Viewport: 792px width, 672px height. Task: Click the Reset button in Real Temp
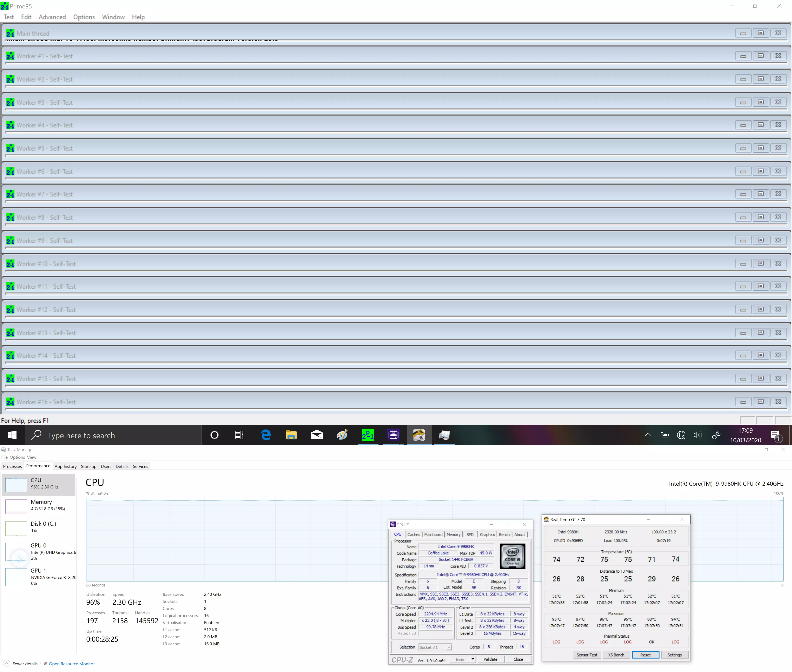tap(646, 655)
